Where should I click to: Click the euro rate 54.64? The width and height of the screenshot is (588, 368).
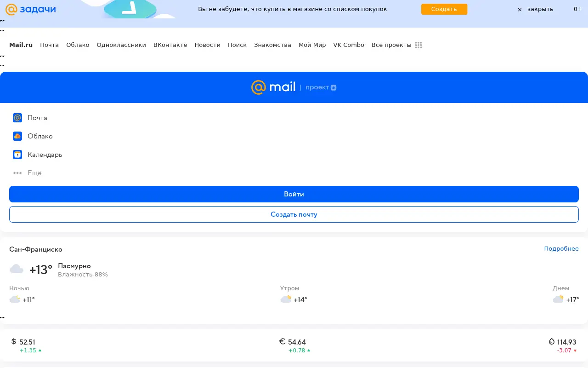[x=297, y=342]
